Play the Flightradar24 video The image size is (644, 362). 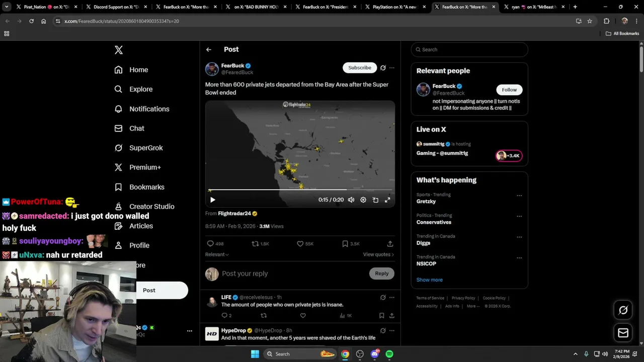click(x=212, y=200)
